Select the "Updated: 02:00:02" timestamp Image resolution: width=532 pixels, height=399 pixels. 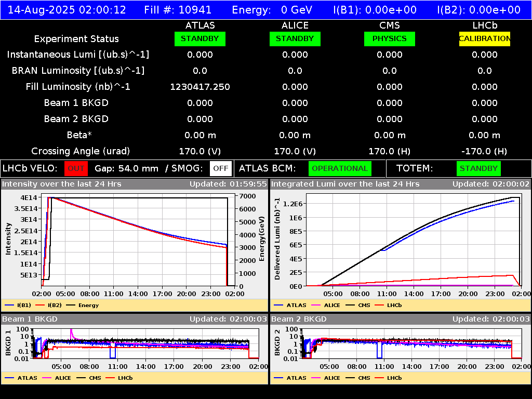491,184
